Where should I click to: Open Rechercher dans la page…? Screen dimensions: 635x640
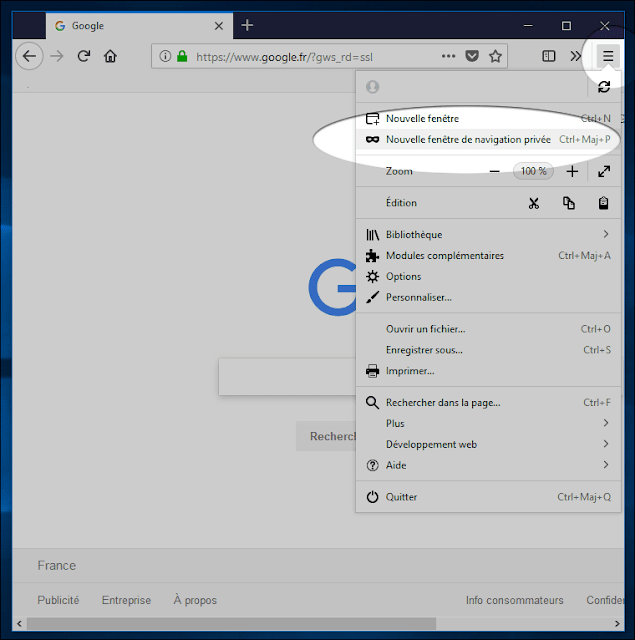click(488, 402)
